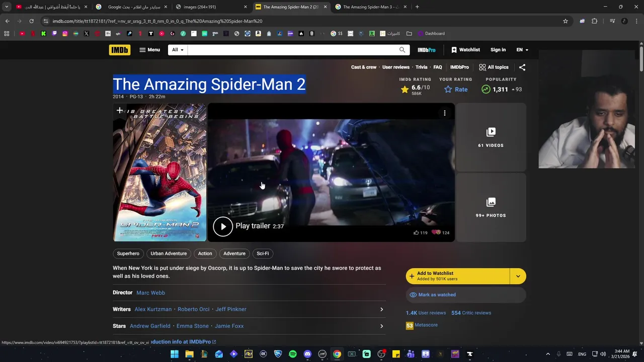
Task: Open trailer three-dot options menu
Action: coord(445,113)
